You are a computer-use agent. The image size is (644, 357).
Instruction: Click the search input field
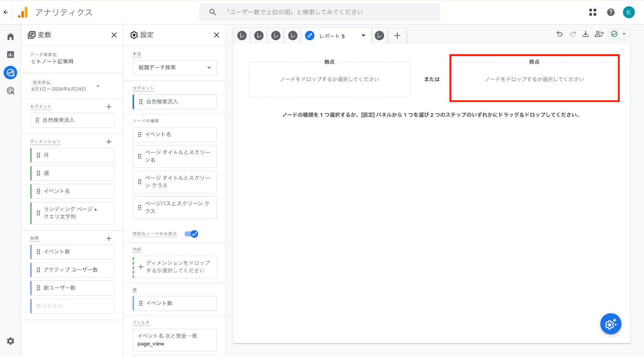coord(320,12)
